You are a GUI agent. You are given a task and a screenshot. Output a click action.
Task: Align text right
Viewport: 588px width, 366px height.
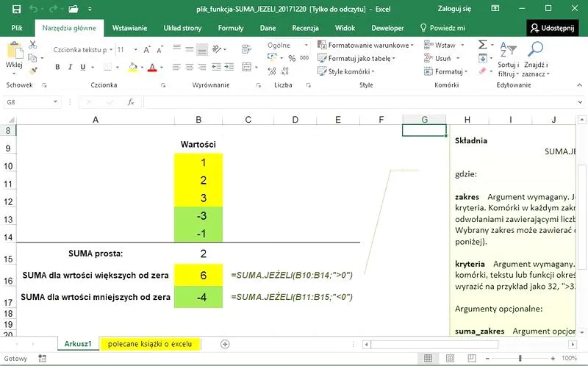[x=202, y=67]
